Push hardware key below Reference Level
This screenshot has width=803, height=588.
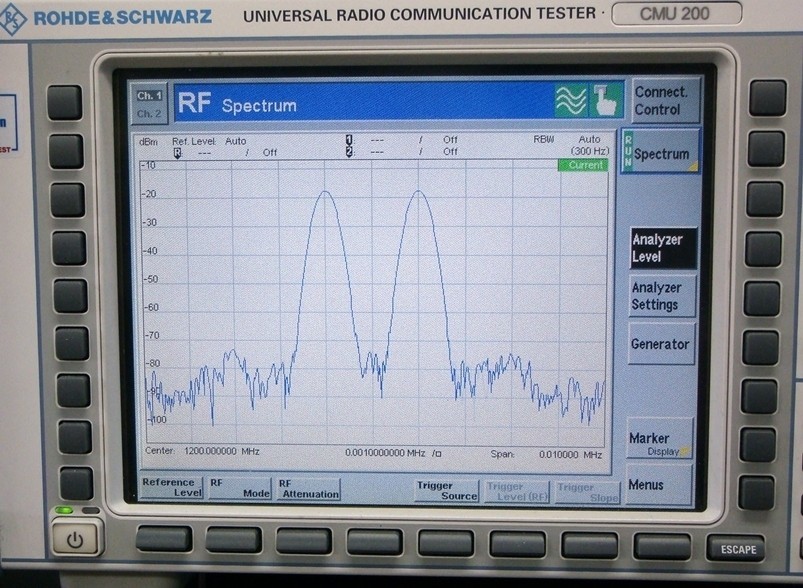pyautogui.click(x=164, y=539)
